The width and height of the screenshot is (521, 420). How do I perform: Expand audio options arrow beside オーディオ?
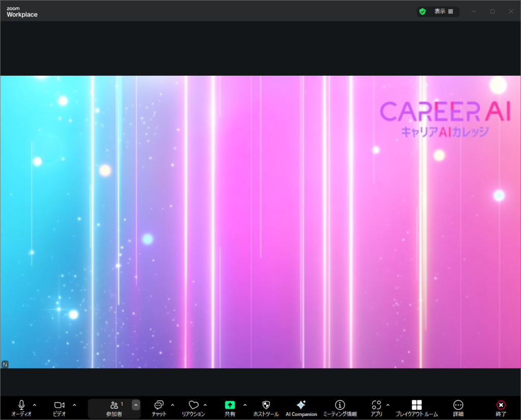coord(35,405)
